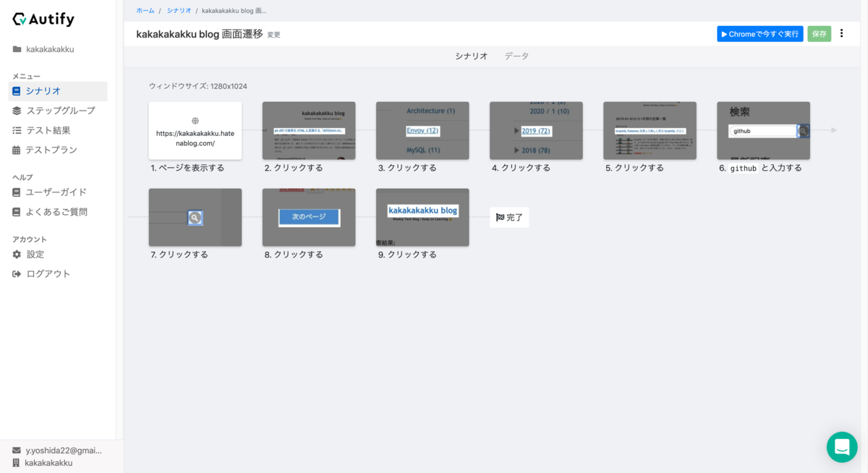The image size is (868, 473).
Task: Click the シナリオ breadcrumb link
Action: coord(179,11)
